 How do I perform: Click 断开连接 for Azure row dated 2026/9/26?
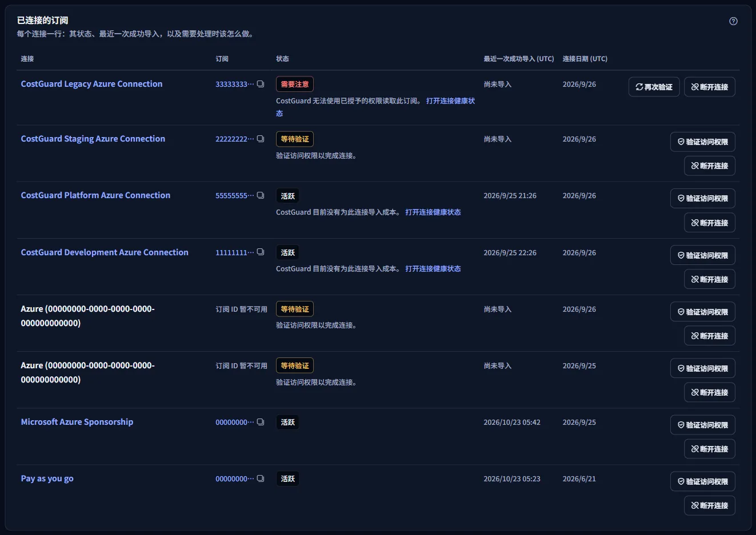coord(709,336)
